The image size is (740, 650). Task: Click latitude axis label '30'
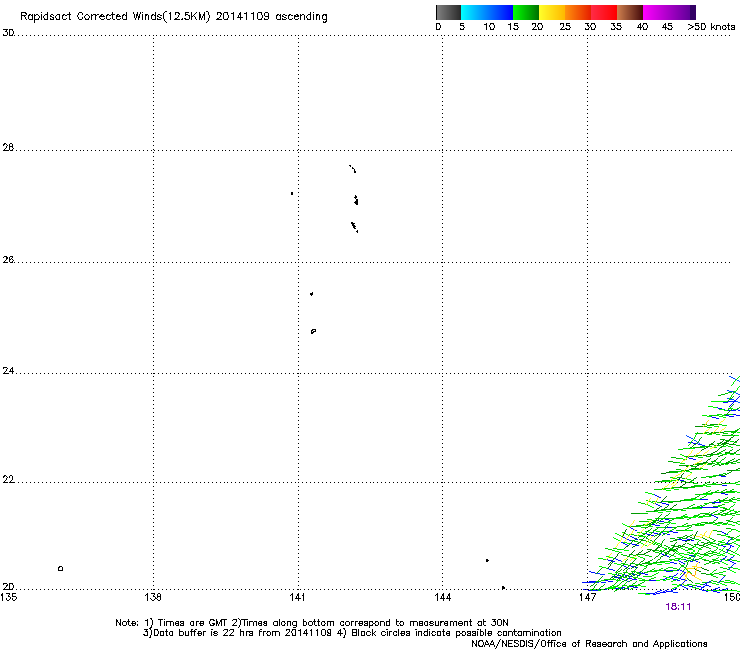coord(8,33)
